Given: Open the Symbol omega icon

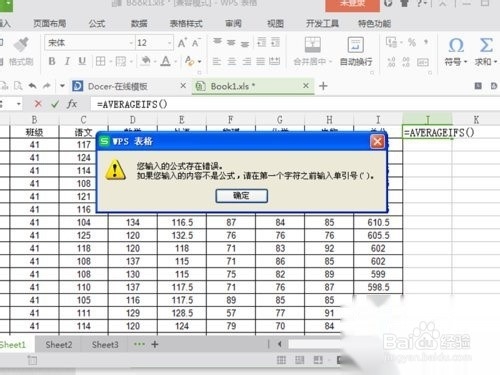Looking at the screenshot, I should (456, 45).
